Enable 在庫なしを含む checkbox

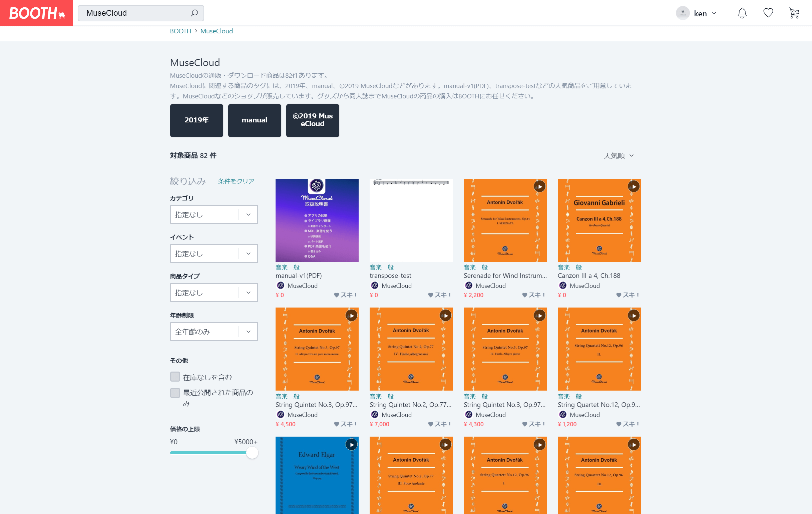tap(175, 377)
